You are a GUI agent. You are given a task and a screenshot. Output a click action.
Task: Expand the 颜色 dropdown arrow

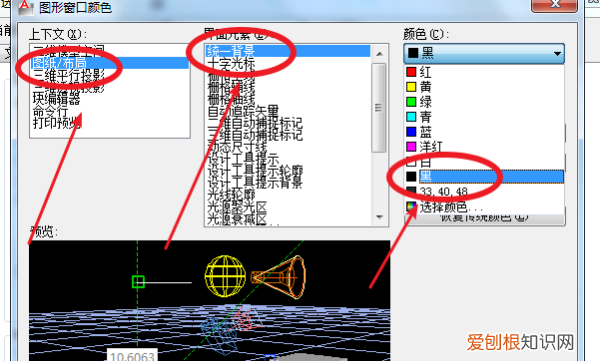[x=557, y=54]
